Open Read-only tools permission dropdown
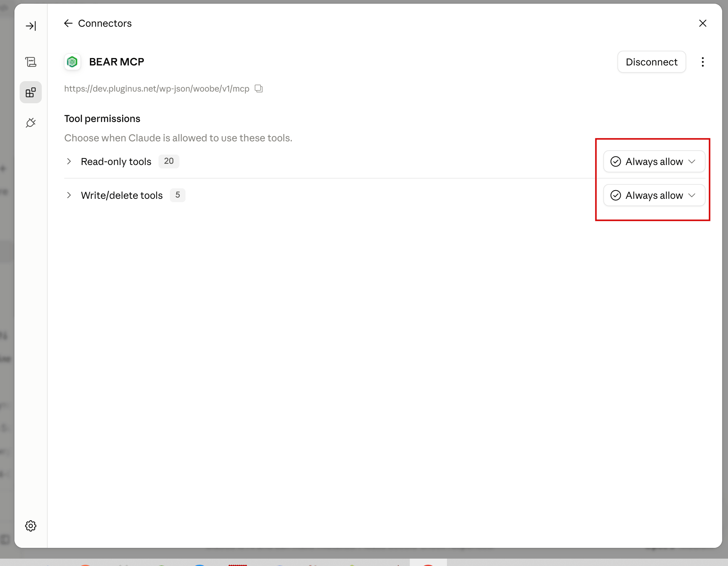The image size is (728, 566). 654,161
